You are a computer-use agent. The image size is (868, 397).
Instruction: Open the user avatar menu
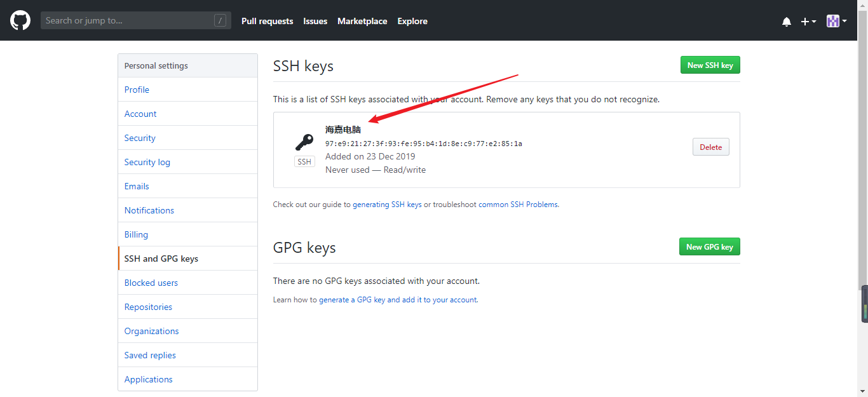click(836, 21)
